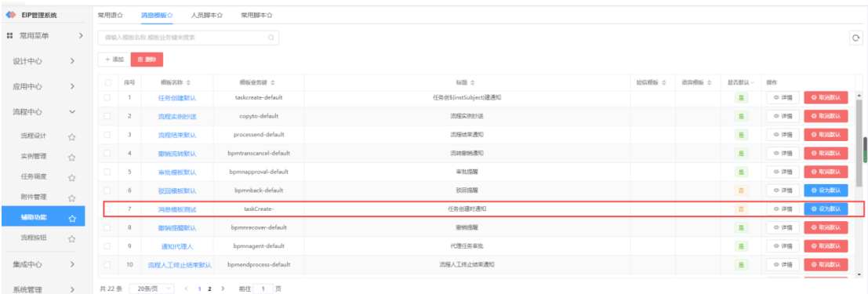Click the refresh icon at top right
Viewport: 868px width, 294px height.
point(856,38)
